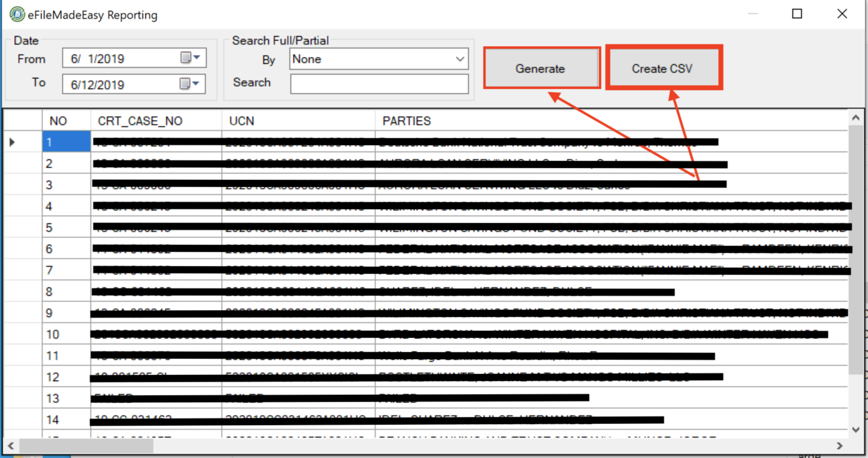Select row number 7 cell
Image resolution: width=868 pixels, height=458 pixels.
(67, 270)
